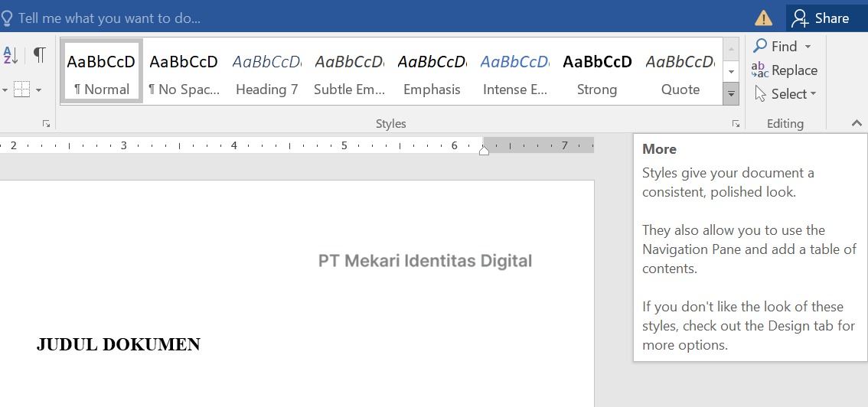Apply the Strong style

point(597,71)
